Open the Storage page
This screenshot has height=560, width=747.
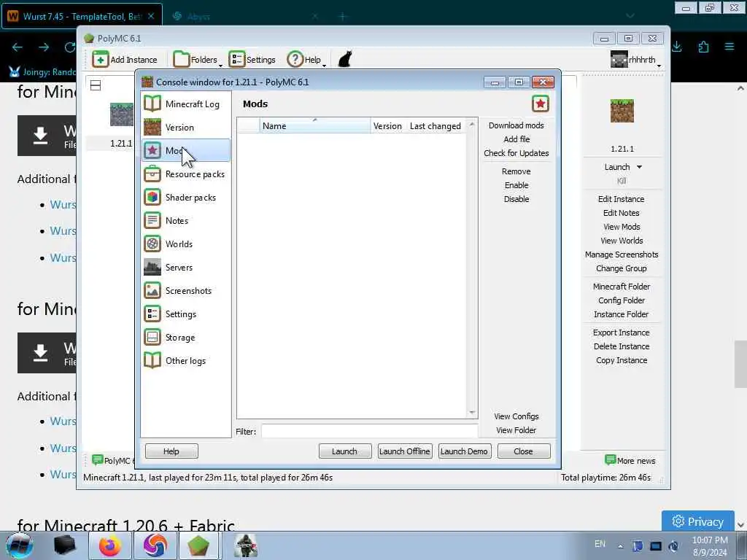tap(186, 337)
